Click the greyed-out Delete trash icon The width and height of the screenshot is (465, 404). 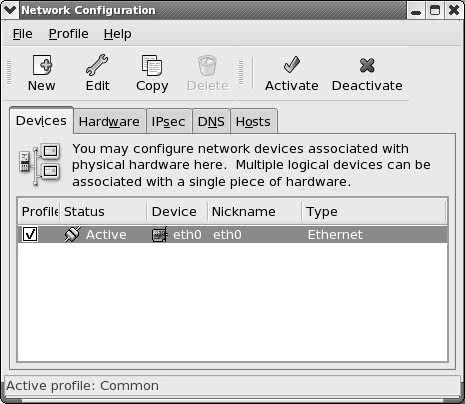[x=207, y=65]
